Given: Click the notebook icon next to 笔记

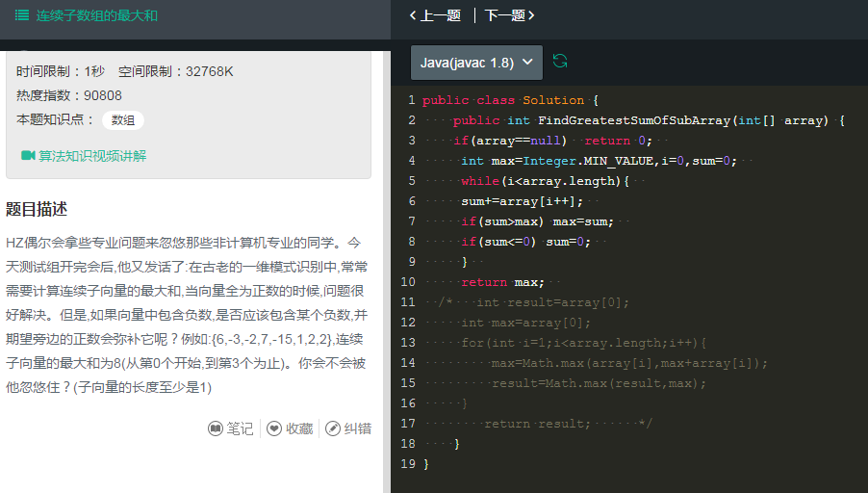Looking at the screenshot, I should pos(216,428).
